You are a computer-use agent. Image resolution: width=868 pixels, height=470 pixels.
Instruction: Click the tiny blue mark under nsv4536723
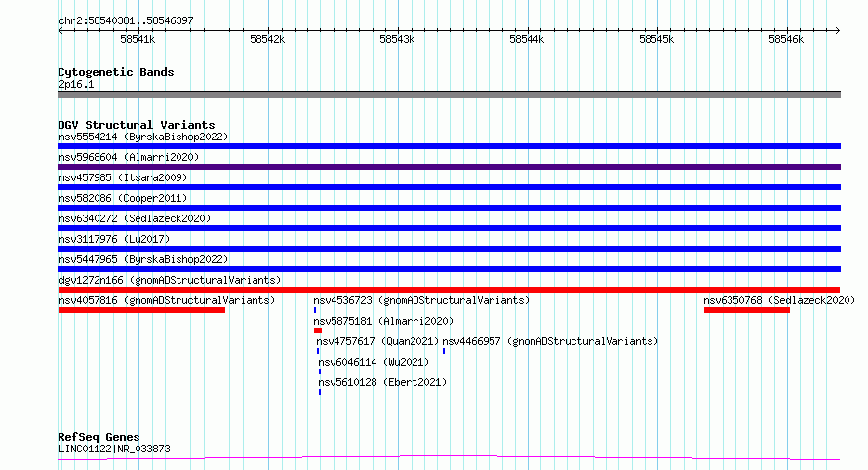point(315,310)
